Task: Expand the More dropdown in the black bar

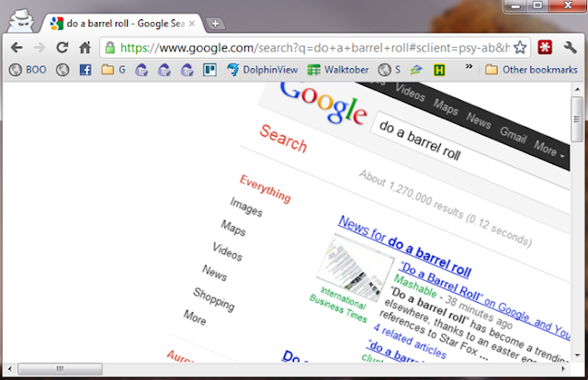Action: click(549, 150)
